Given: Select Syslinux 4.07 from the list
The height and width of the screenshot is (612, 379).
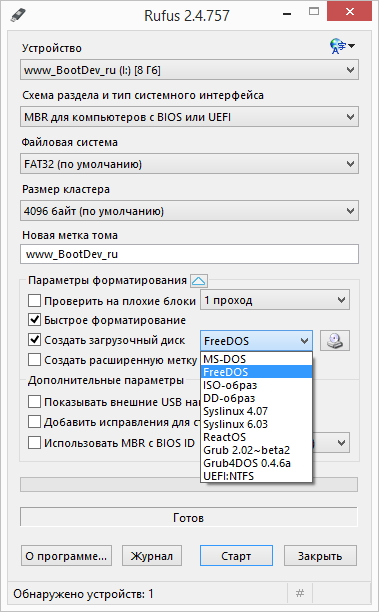Looking at the screenshot, I should pos(256,411).
